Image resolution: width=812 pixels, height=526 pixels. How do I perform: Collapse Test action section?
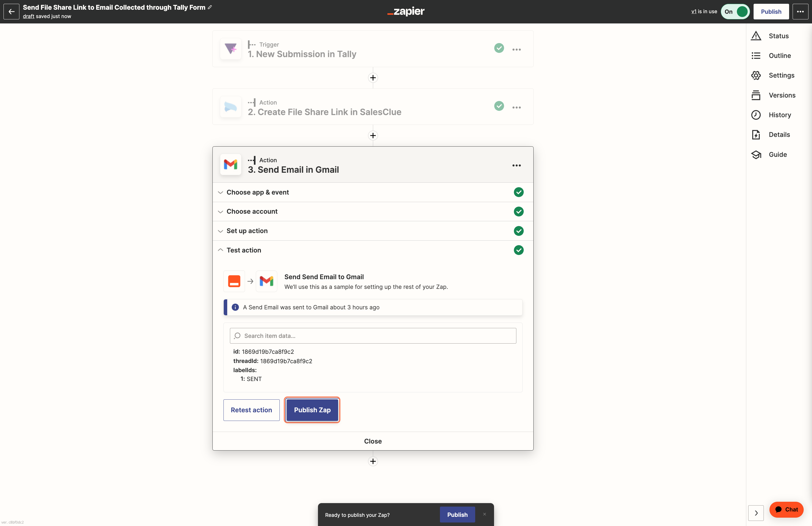[x=373, y=250]
